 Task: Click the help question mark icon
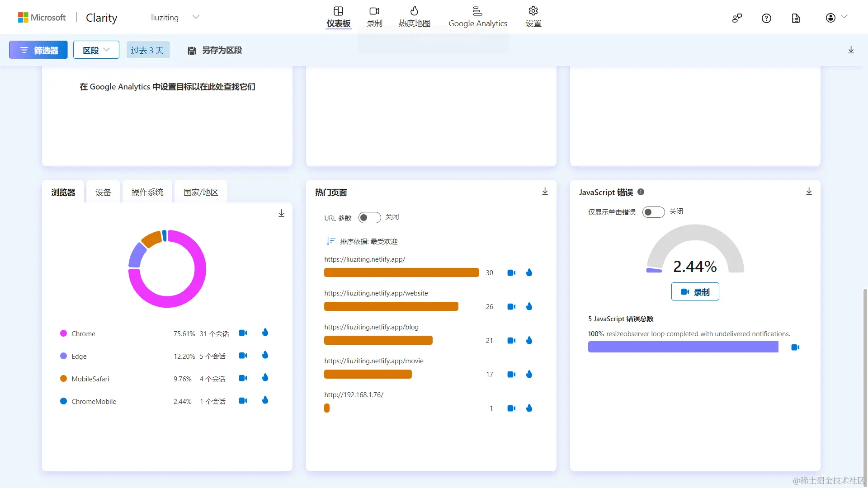766,18
